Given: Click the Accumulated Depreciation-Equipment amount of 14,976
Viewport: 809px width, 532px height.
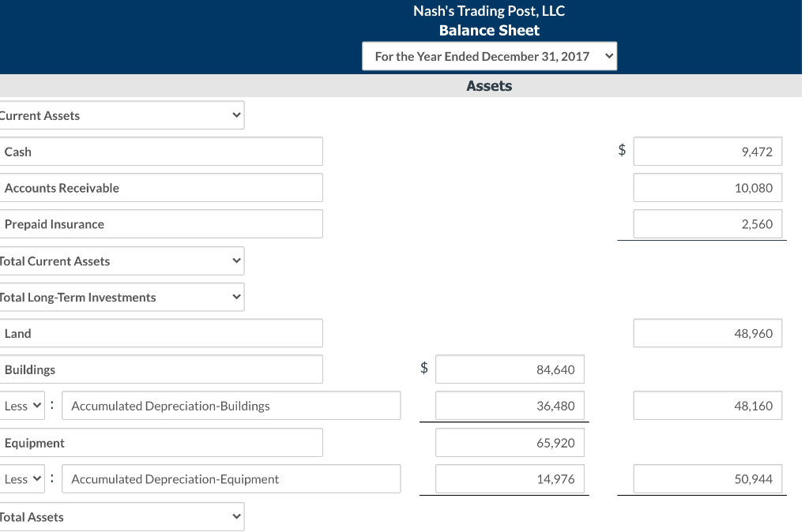Looking at the screenshot, I should tap(510, 478).
